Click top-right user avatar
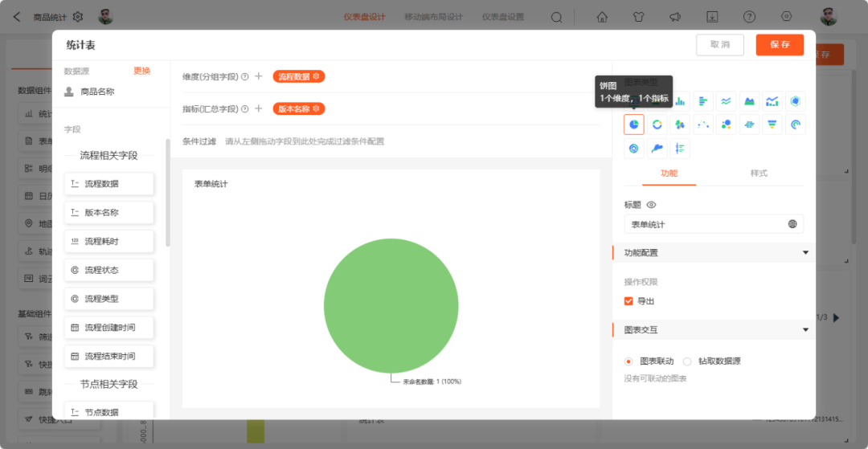 point(828,17)
